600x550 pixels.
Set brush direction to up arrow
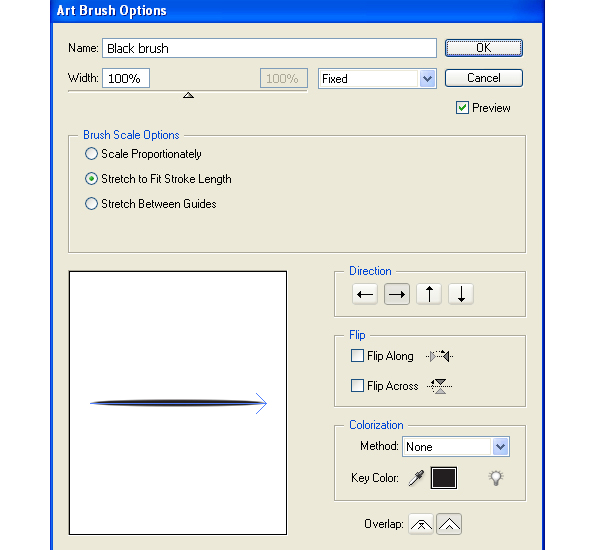pyautogui.click(x=429, y=294)
